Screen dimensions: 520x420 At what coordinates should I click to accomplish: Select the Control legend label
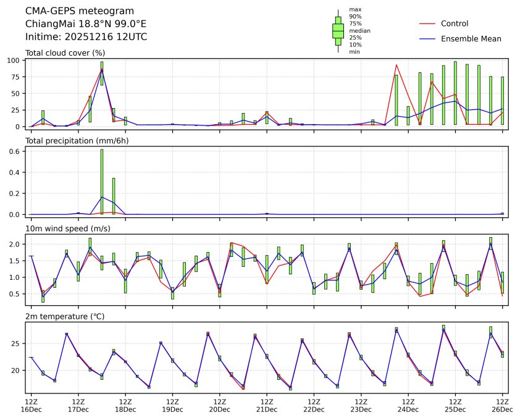[455, 23]
